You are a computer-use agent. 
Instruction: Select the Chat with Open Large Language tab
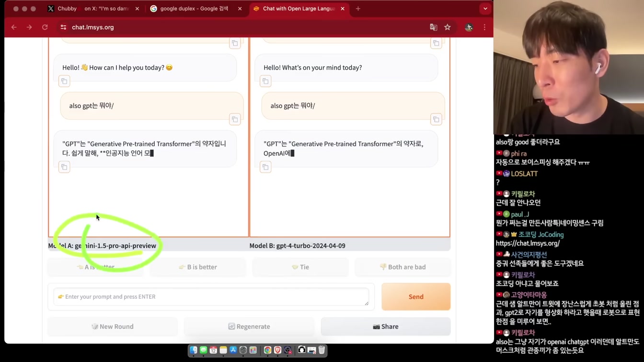pos(299,9)
